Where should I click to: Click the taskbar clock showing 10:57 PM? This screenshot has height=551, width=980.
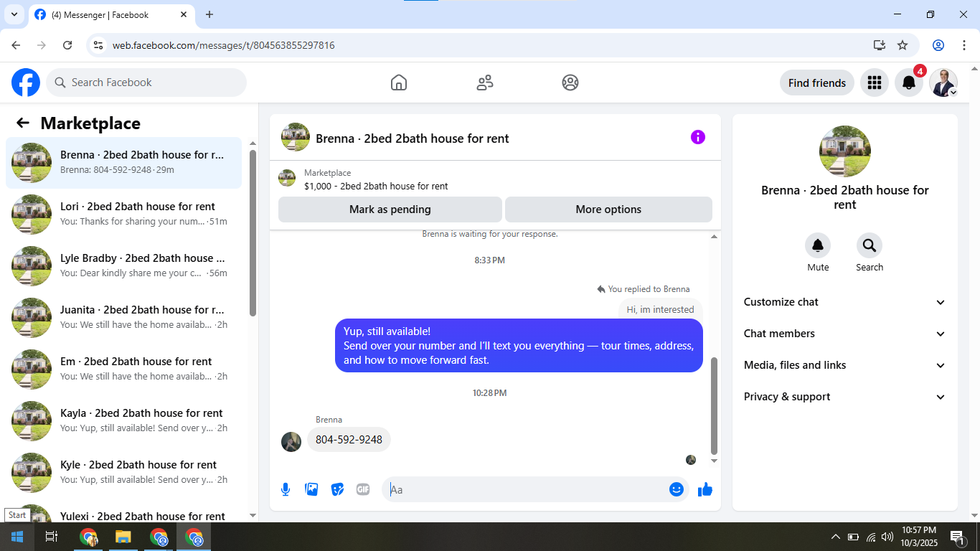coord(919,537)
